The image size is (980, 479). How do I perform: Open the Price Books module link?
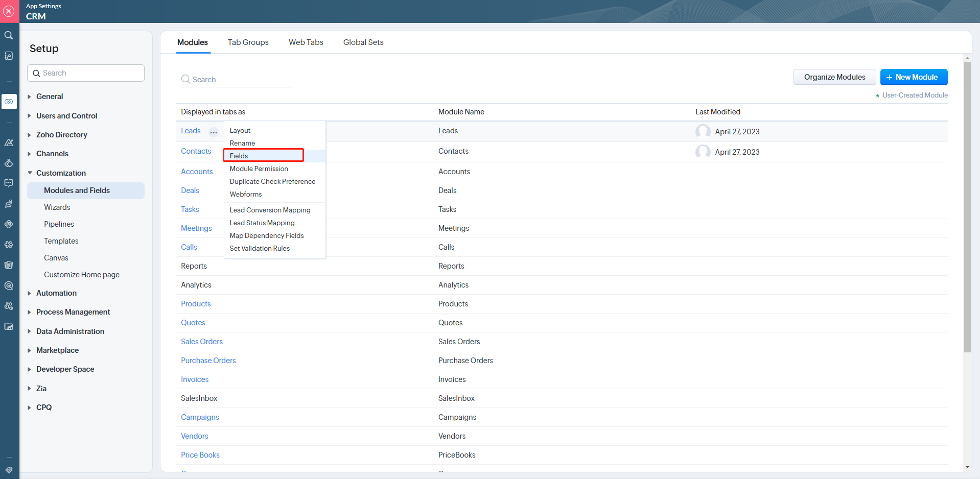(x=200, y=455)
